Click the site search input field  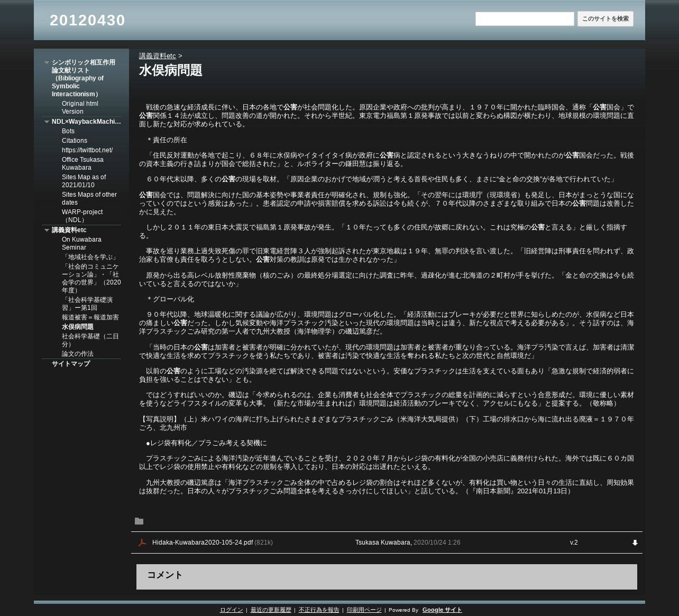coord(525,19)
